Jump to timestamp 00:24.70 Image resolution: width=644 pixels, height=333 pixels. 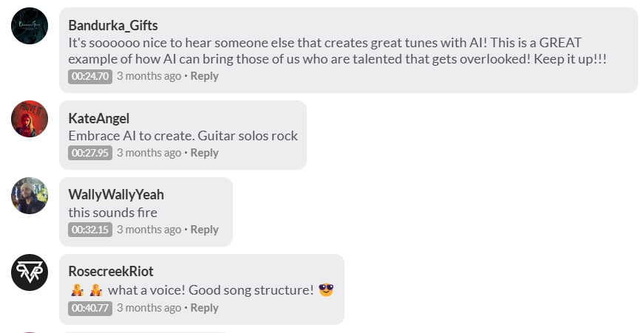(90, 76)
